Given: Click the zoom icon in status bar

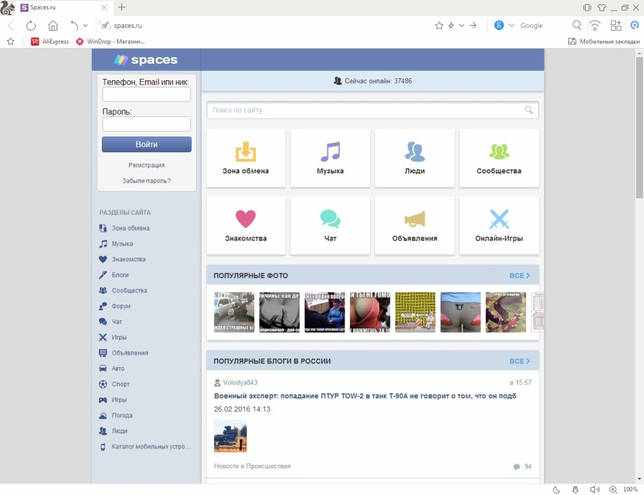Looking at the screenshot, I should coord(613,490).
